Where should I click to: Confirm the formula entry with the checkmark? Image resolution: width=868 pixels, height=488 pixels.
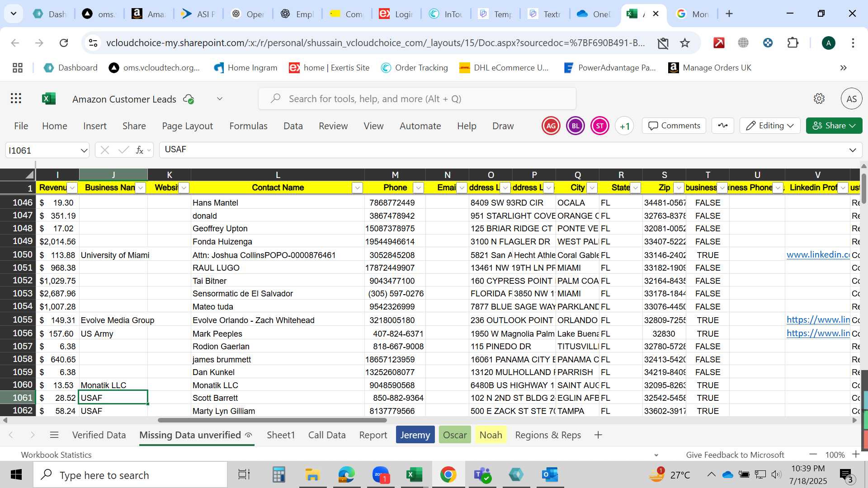(x=123, y=150)
